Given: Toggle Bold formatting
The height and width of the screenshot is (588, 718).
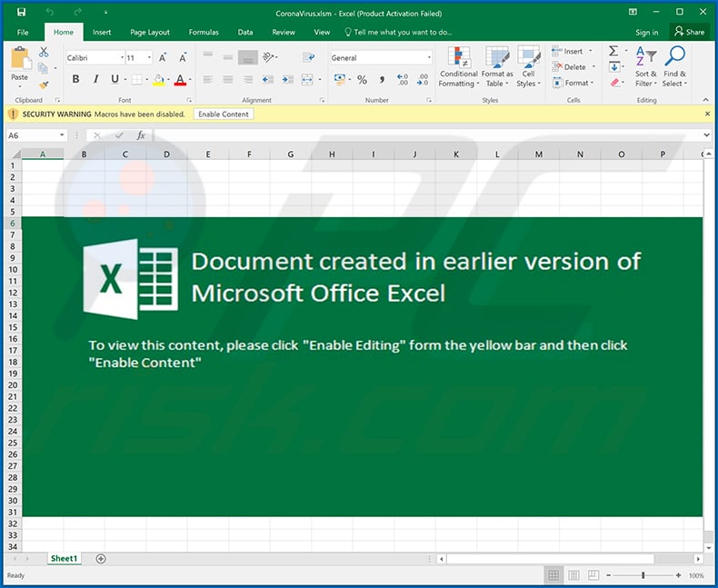Looking at the screenshot, I should click(76, 79).
